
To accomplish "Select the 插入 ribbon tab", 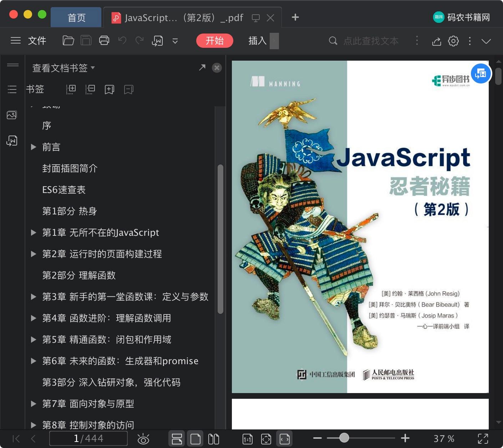I will tap(258, 41).
